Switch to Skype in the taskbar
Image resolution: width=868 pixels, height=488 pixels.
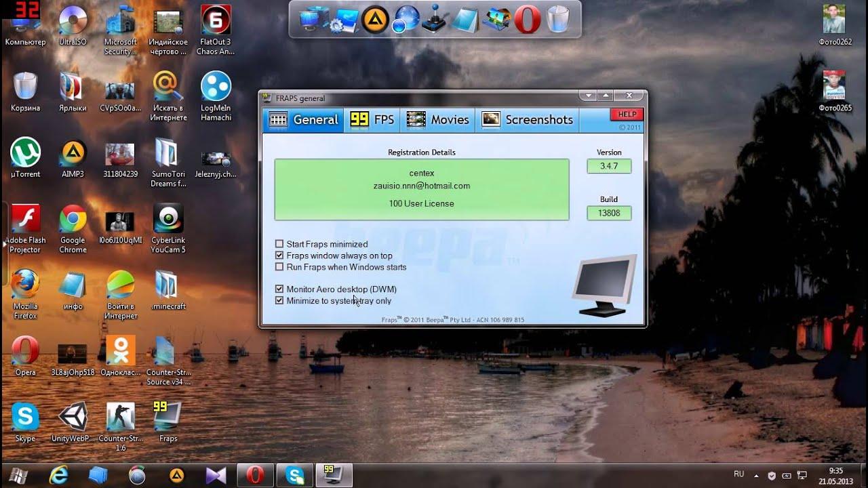pyautogui.click(x=295, y=475)
